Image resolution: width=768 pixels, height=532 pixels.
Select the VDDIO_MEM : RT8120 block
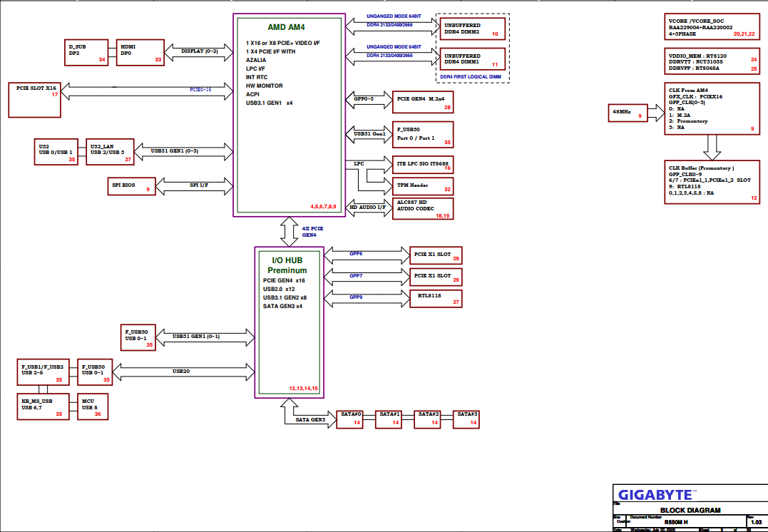click(712, 61)
